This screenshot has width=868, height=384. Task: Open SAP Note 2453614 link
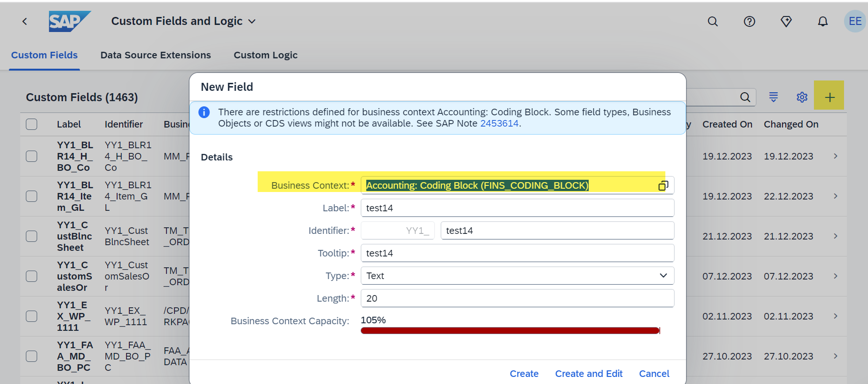(499, 123)
